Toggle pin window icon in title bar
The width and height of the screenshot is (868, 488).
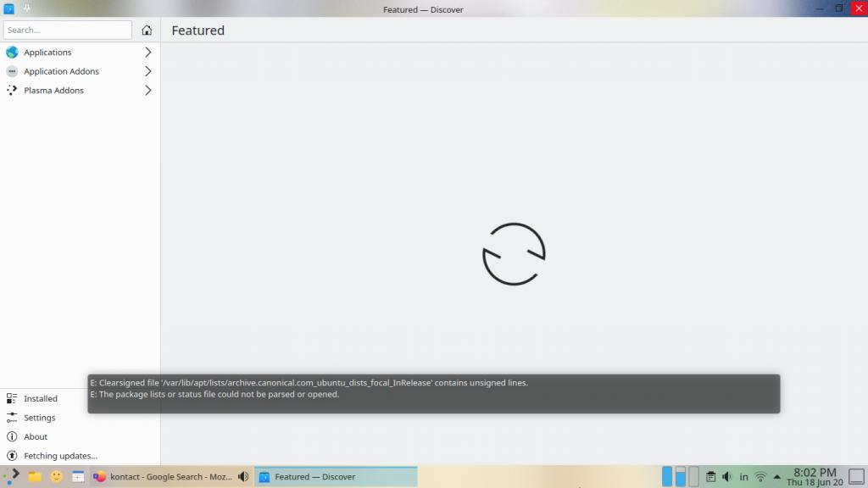click(28, 9)
